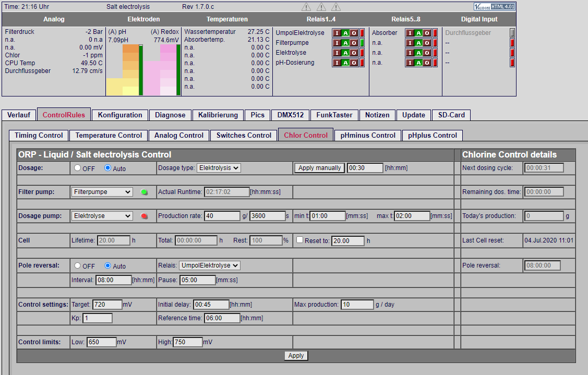Focus the Control limits Low field
This screenshot has width=588, height=375.
(x=102, y=342)
